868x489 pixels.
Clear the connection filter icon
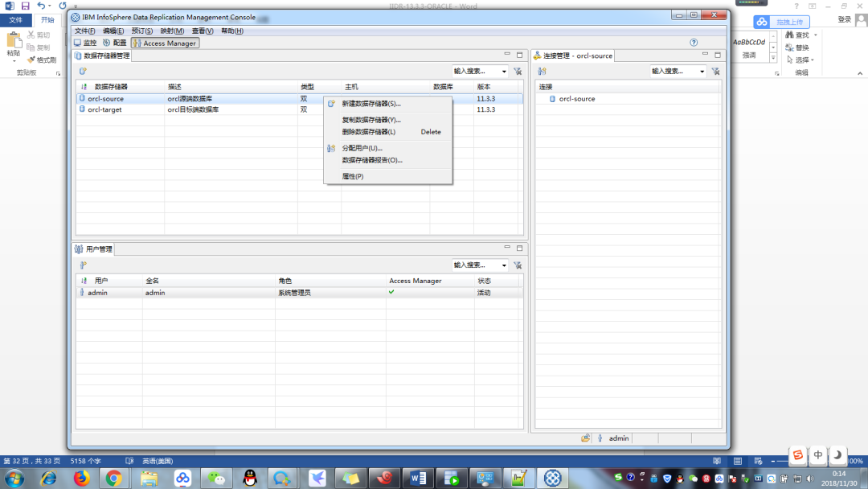tap(716, 72)
